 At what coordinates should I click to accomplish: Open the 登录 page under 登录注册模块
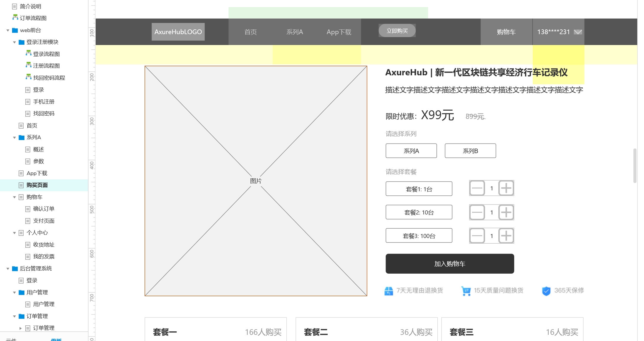pos(38,90)
